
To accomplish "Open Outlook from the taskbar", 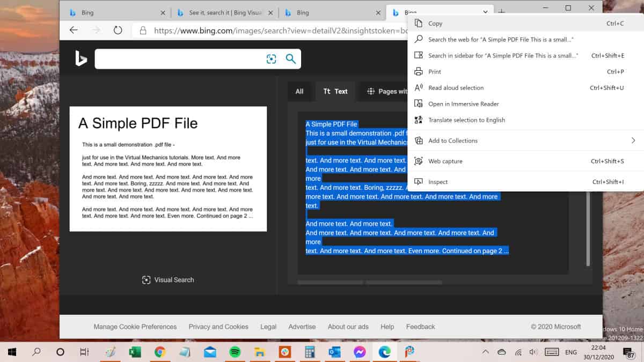I will pyautogui.click(x=334, y=352).
